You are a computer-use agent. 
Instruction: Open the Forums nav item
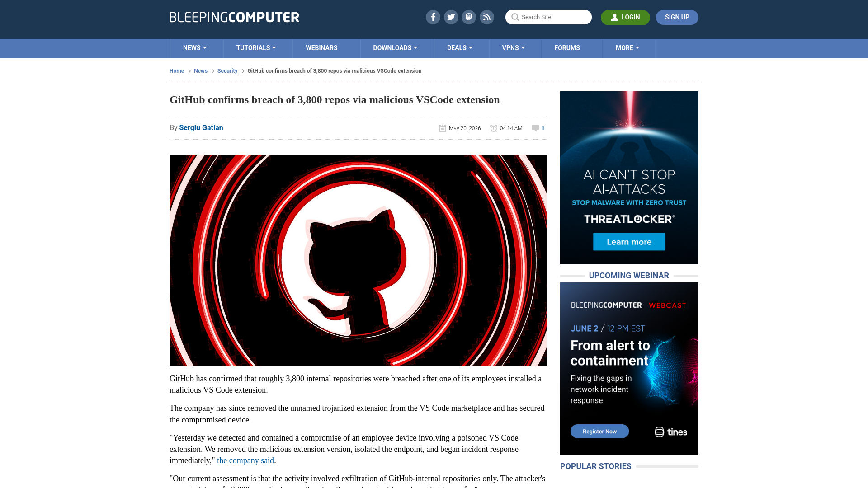tap(567, 48)
